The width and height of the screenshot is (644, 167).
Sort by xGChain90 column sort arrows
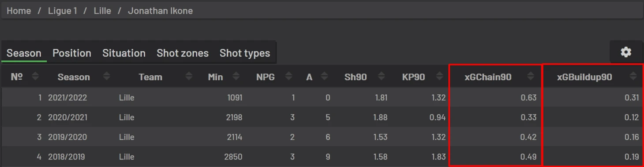pos(531,77)
